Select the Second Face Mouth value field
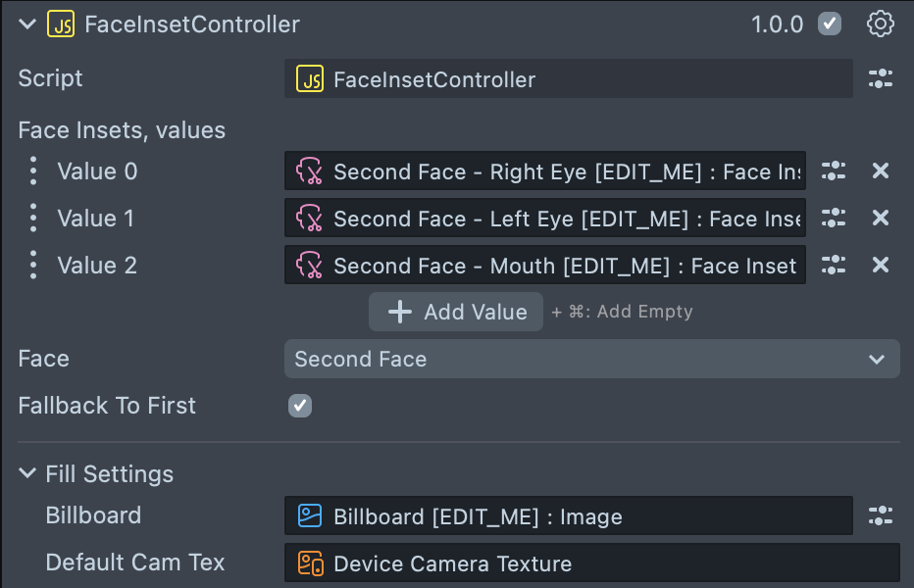914x588 pixels. [x=545, y=265]
